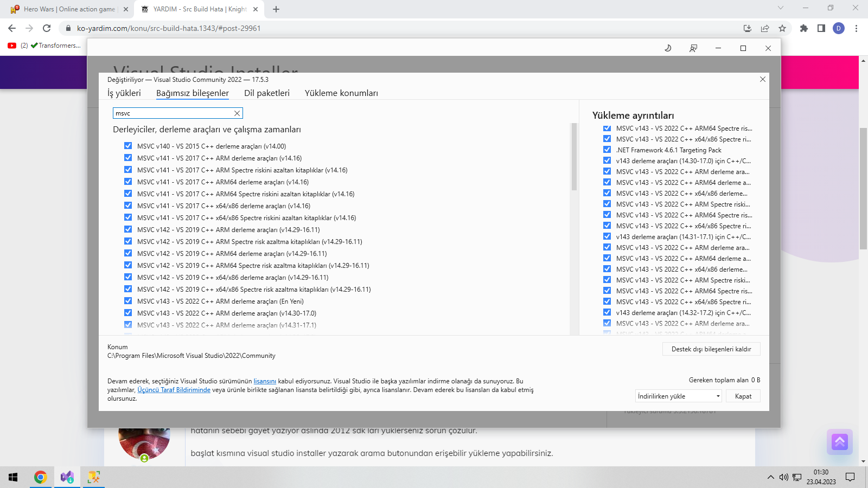Open network icon in system tray
The height and width of the screenshot is (488, 868).
pos(797,477)
